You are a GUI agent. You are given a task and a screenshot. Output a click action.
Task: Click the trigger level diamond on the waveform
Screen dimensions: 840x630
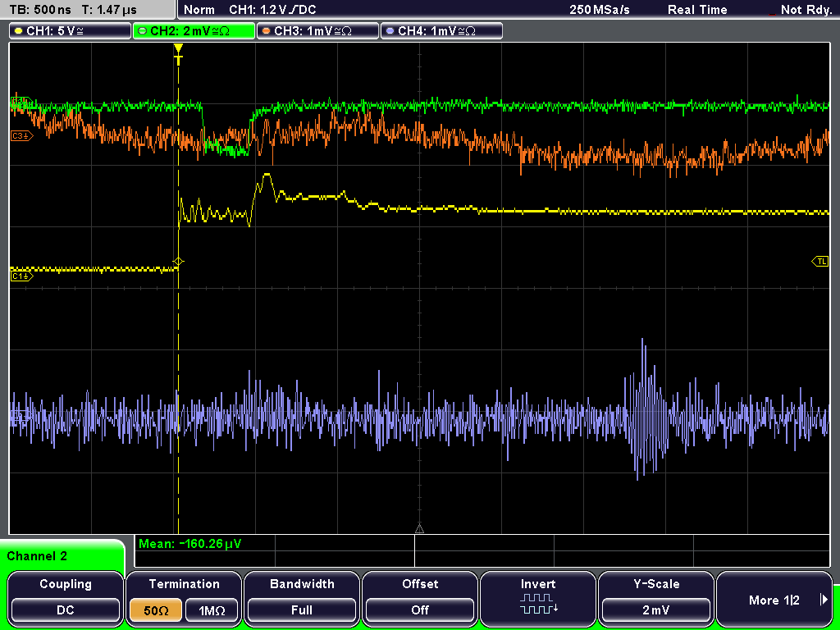[x=178, y=262]
